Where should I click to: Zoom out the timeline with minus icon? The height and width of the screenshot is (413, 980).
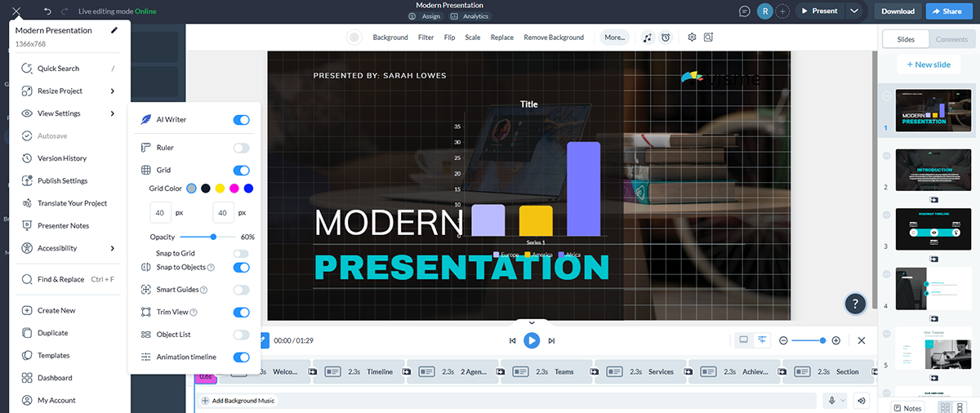pos(783,340)
